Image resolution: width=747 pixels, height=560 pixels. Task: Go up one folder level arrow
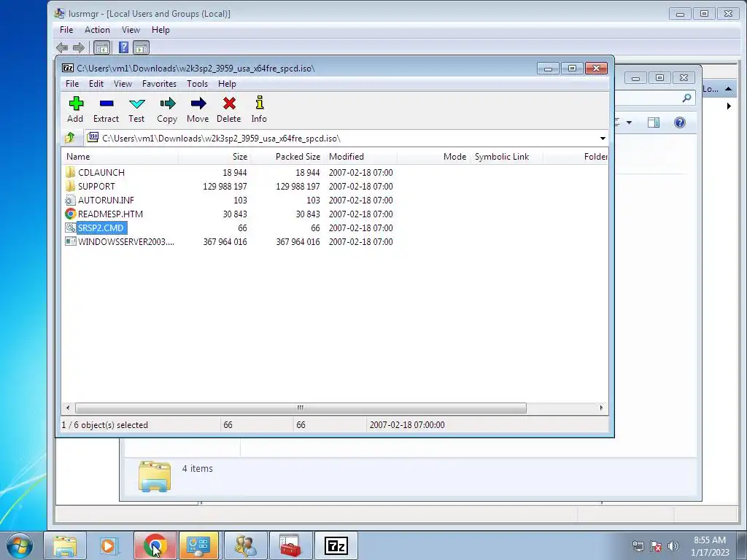[x=70, y=138]
